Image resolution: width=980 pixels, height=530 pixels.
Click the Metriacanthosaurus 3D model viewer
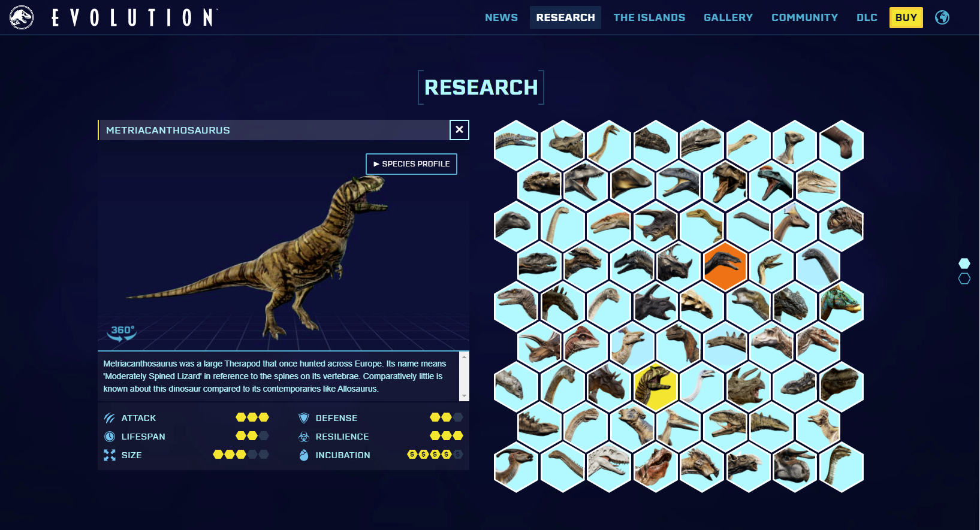tap(283, 246)
